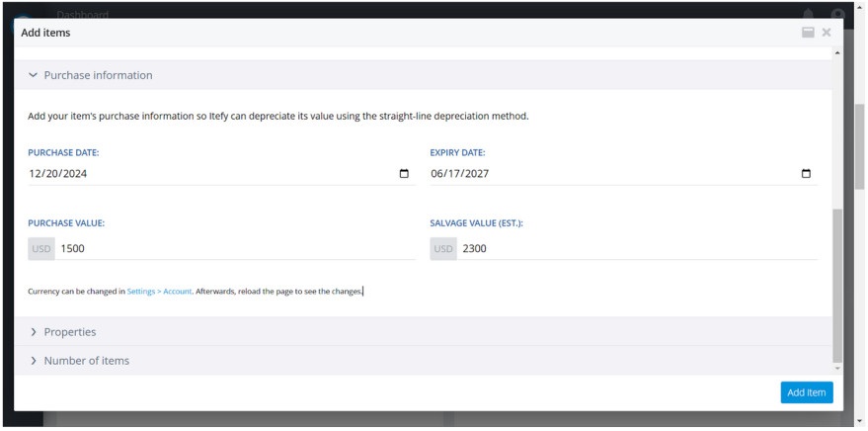Viewport: 868px width, 431px height.
Task: Click the dialog scrollbar up arrow
Action: click(x=838, y=51)
